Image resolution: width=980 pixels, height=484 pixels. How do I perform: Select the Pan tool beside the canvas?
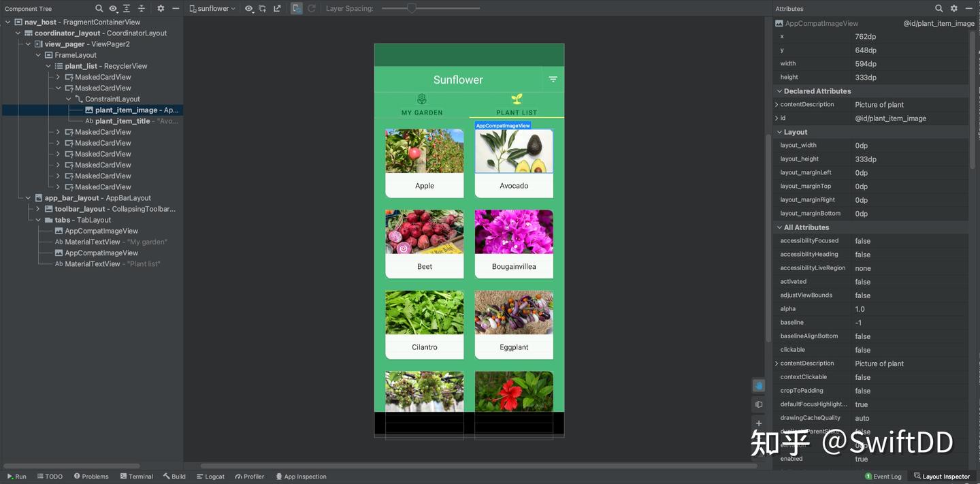pos(758,385)
